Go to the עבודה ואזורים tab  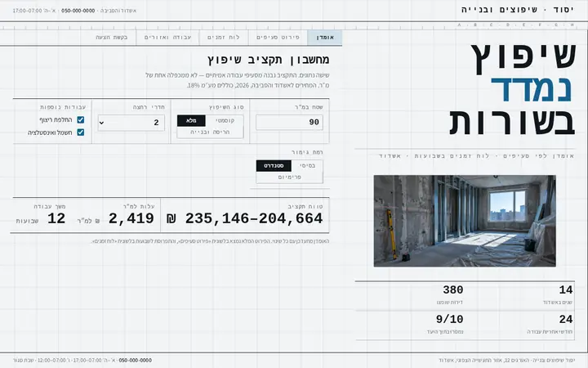pyautogui.click(x=167, y=38)
